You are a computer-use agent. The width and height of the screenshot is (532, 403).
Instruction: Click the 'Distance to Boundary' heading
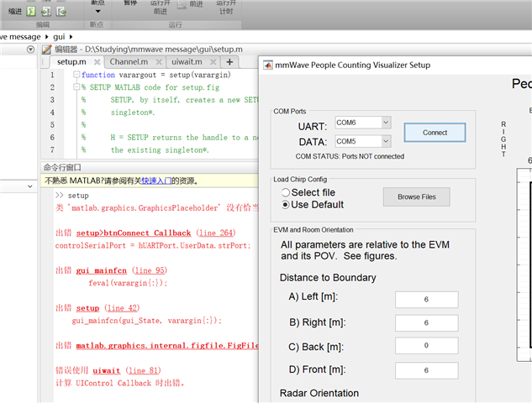pos(328,278)
